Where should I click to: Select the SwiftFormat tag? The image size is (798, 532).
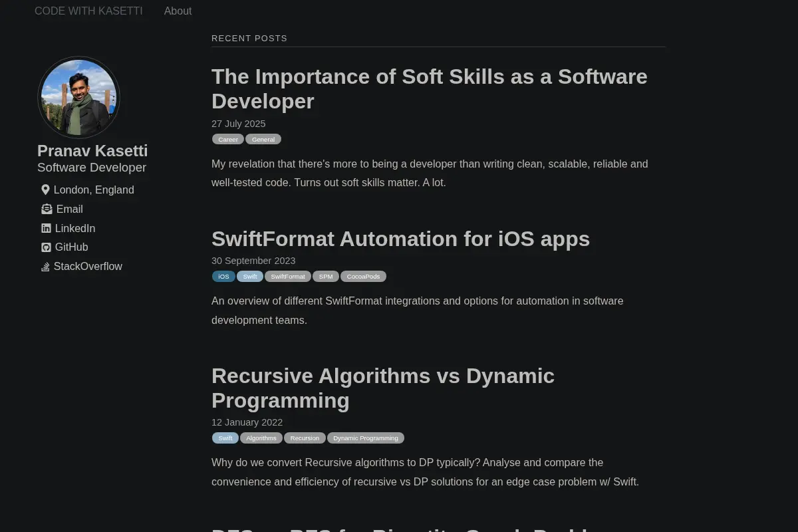(288, 276)
